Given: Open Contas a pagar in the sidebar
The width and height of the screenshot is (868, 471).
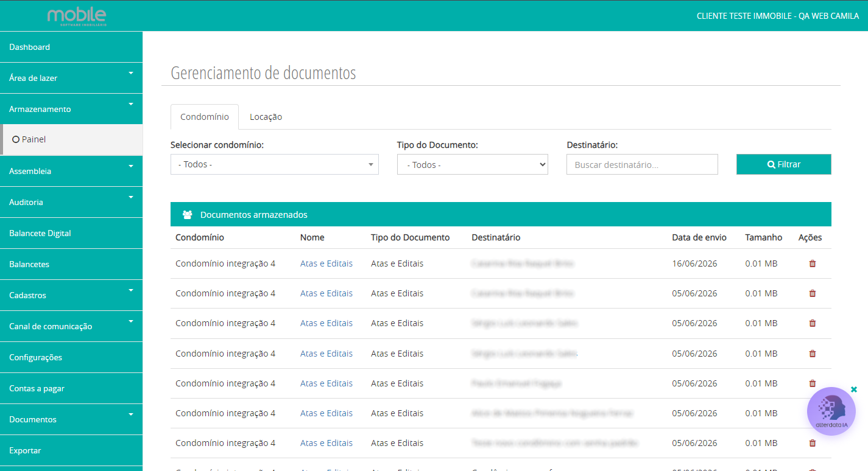Looking at the screenshot, I should [71, 388].
